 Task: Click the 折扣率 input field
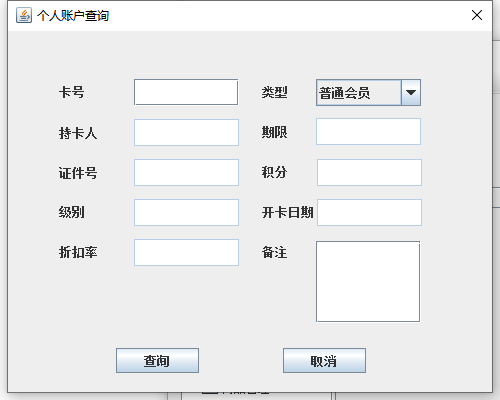186,252
